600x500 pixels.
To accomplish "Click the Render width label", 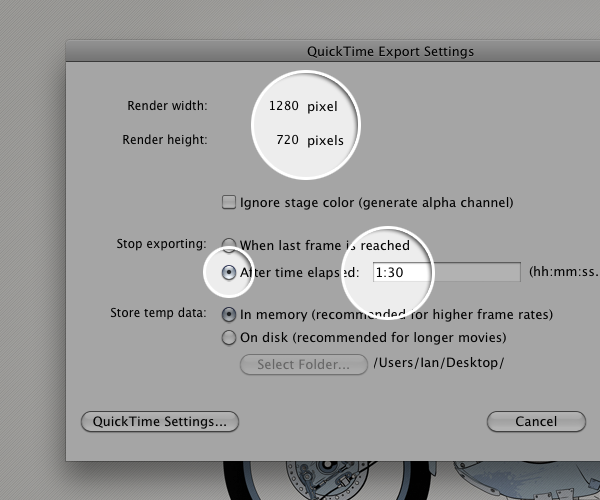I will click(x=167, y=106).
